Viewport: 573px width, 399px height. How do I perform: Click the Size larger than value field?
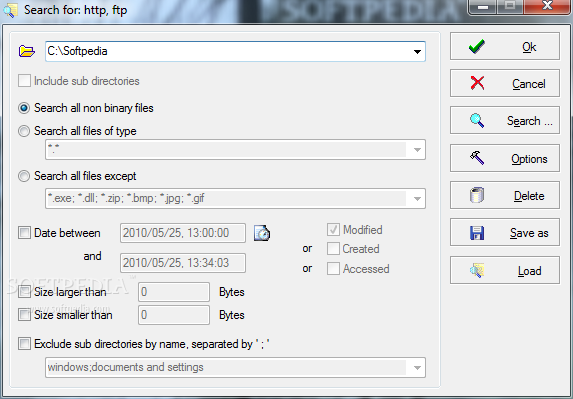(x=174, y=292)
